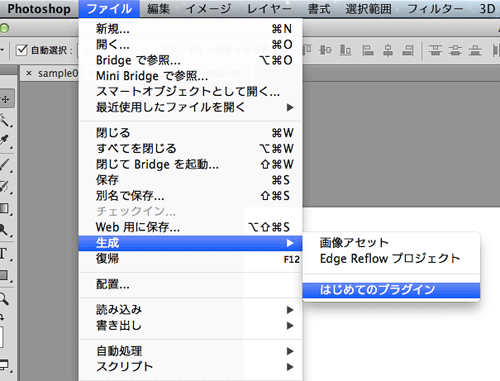500x381 pixels.
Task: Select the History Brush tool
Action: tap(5, 186)
